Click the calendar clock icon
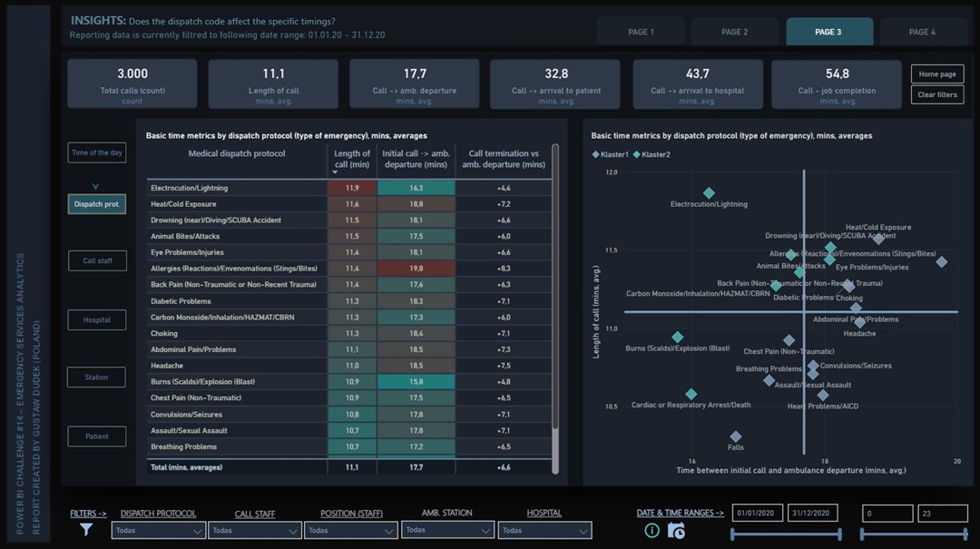This screenshot has height=549, width=980. [x=676, y=531]
